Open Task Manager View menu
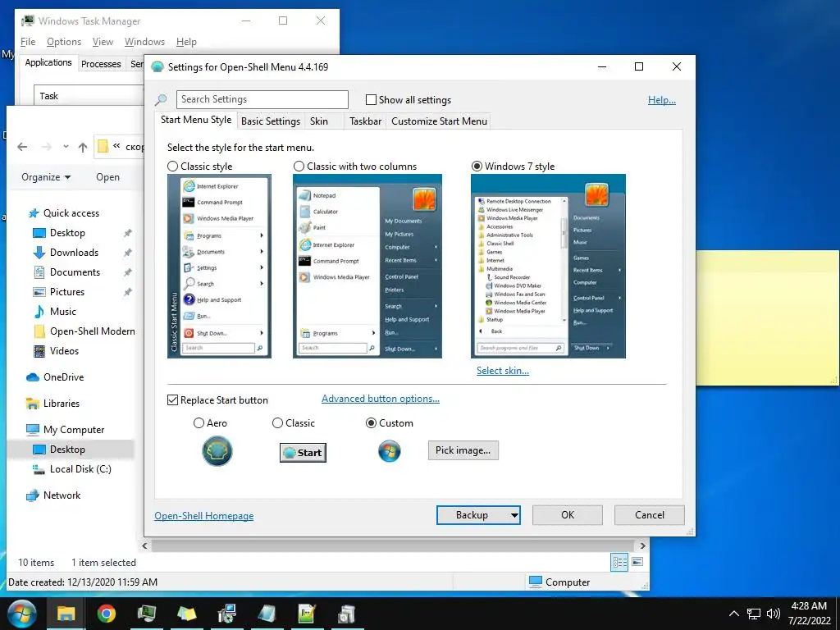Viewport: 840px width, 630px height. (103, 42)
